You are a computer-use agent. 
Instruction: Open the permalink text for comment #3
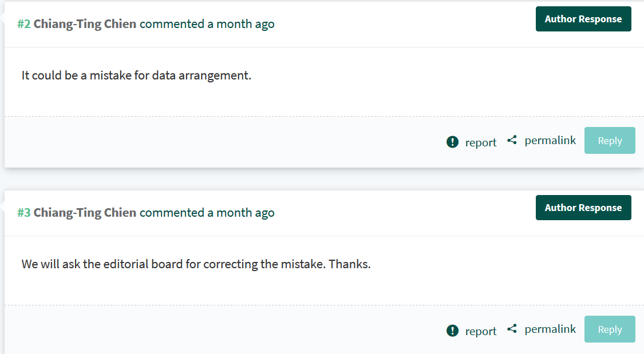pos(550,329)
